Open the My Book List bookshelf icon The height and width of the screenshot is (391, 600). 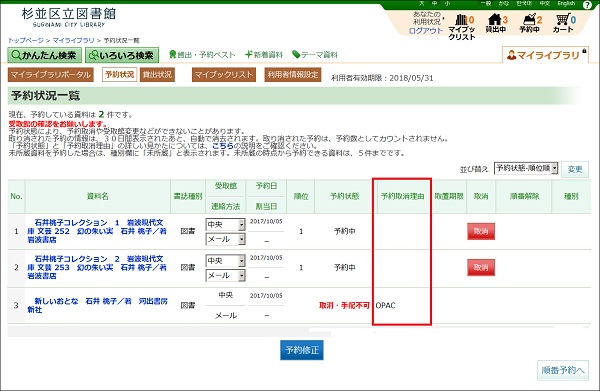point(461,20)
